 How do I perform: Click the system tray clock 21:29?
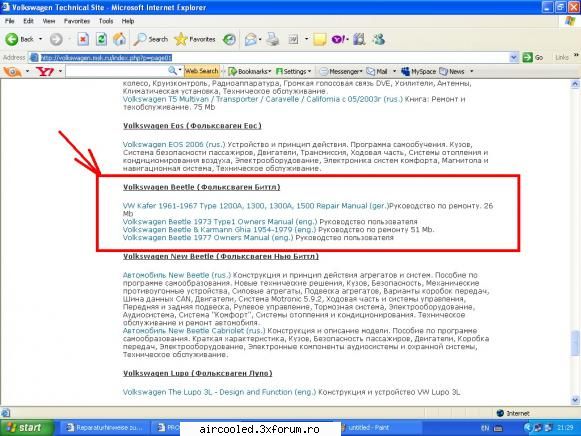point(565,428)
